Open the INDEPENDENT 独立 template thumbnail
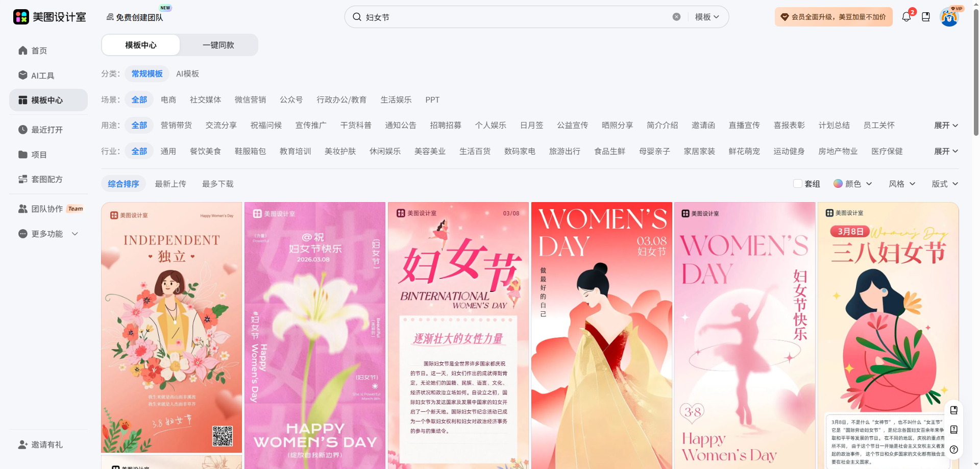Image resolution: width=980 pixels, height=469 pixels. pos(171,327)
